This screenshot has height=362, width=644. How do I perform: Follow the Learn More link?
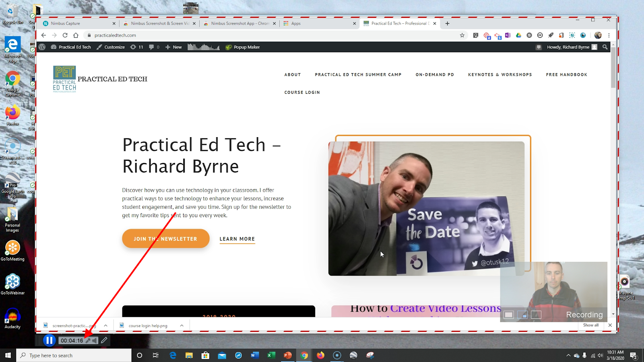(x=237, y=239)
